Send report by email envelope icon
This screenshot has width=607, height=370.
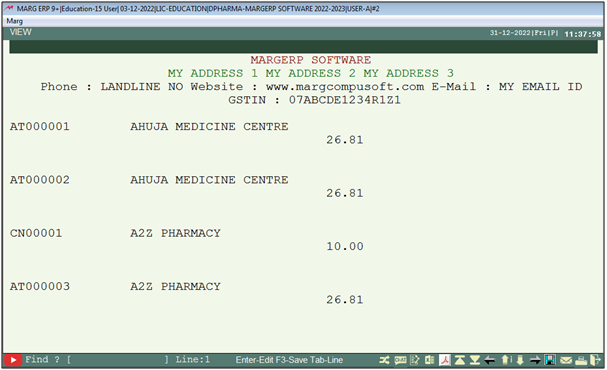coord(566,361)
